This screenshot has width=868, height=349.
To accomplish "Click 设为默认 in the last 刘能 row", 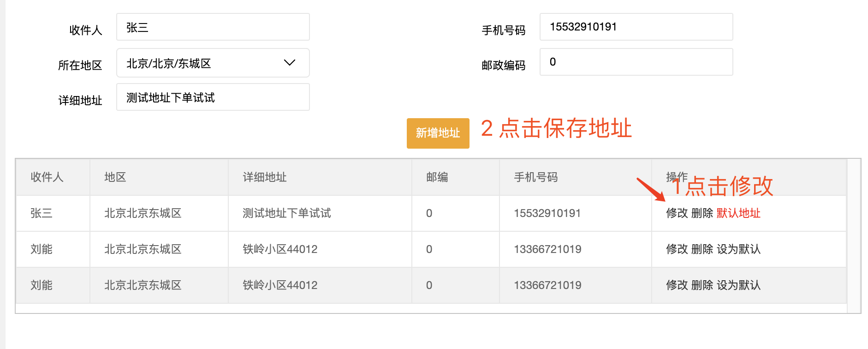I will [x=738, y=285].
